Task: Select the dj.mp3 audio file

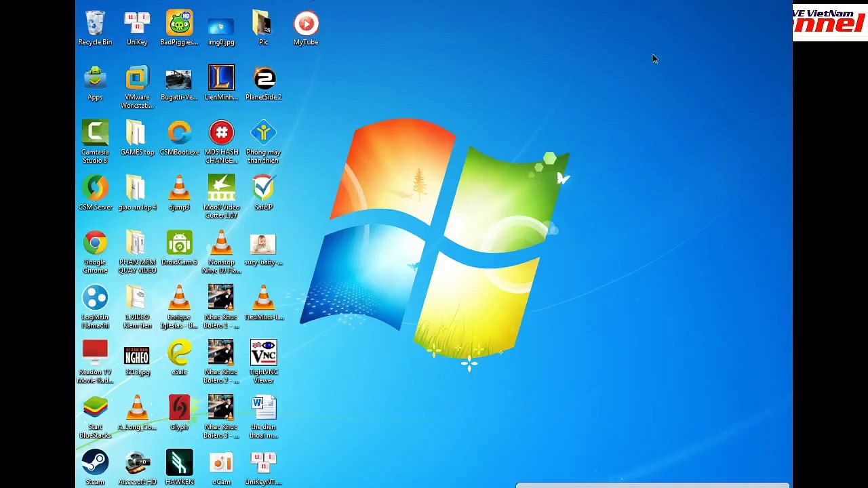Action: tap(179, 192)
